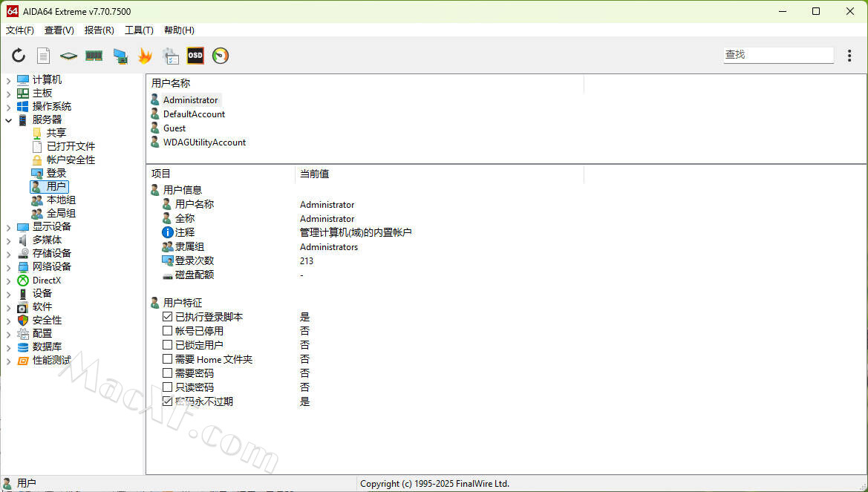The height and width of the screenshot is (492, 868).
Task: Click the 存储设备 storage icon
Action: pos(23,253)
